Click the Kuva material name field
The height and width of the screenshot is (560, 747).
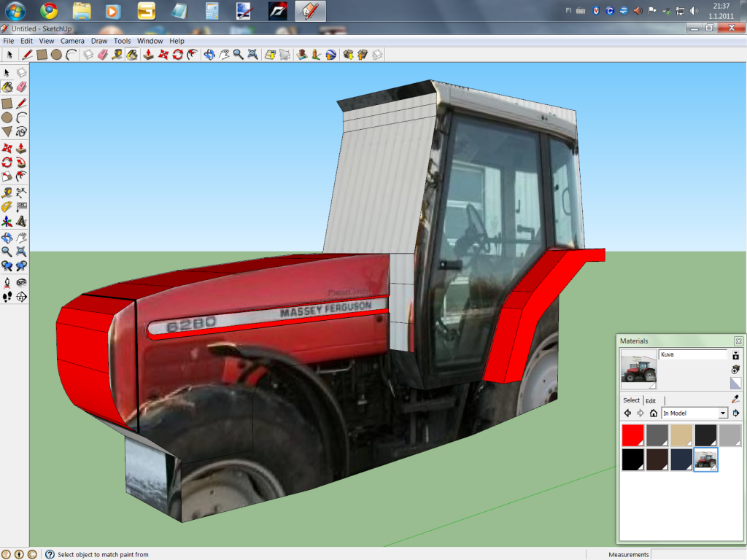[693, 354]
